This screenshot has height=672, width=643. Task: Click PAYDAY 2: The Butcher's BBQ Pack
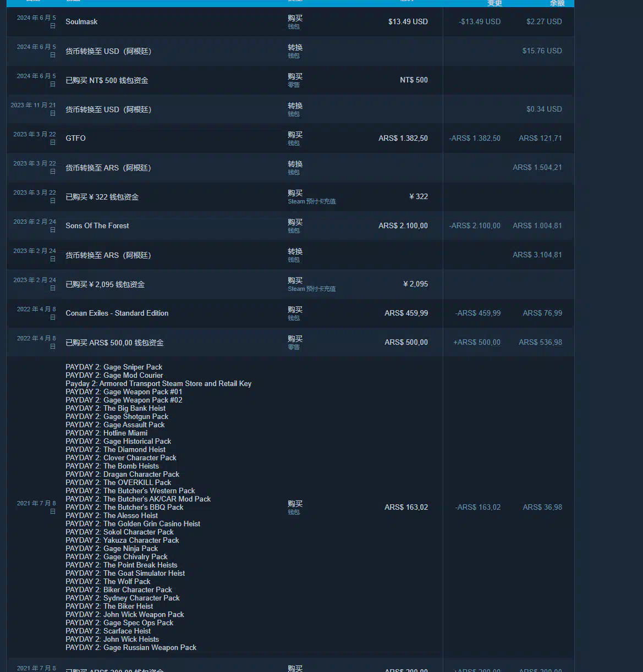[124, 507]
